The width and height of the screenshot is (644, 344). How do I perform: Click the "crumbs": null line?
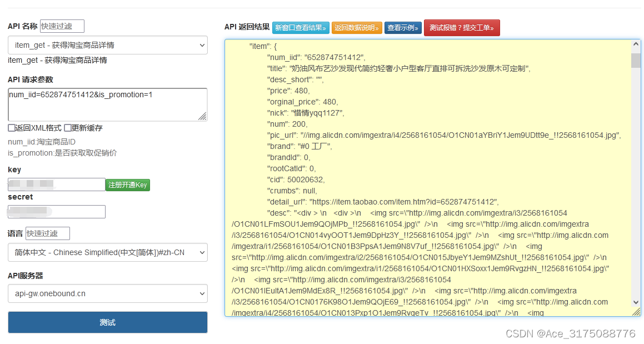coord(292,190)
